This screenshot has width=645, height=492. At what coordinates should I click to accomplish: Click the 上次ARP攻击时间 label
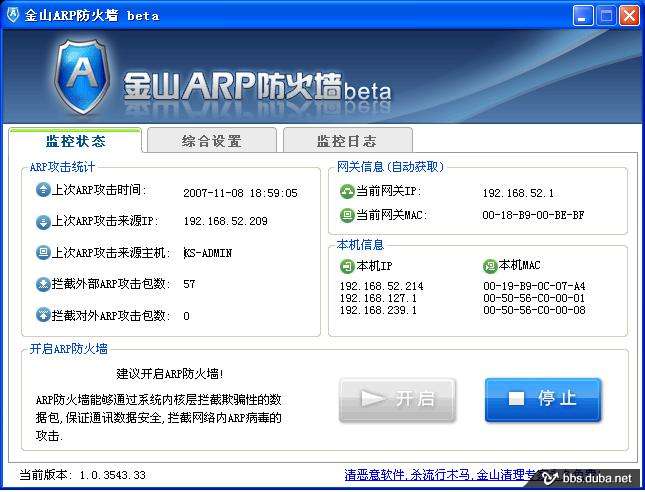99,190
